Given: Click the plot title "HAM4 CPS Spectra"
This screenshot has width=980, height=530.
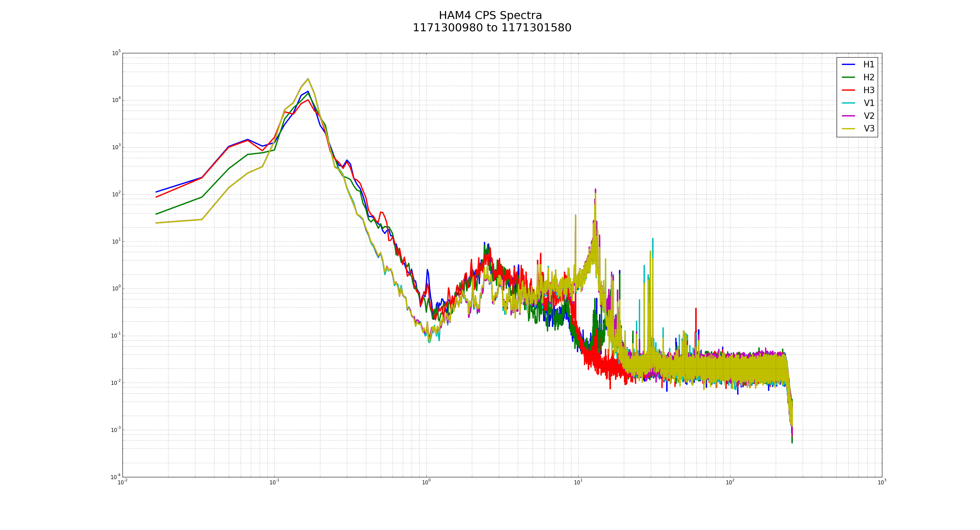Looking at the screenshot, I should coord(490,16).
